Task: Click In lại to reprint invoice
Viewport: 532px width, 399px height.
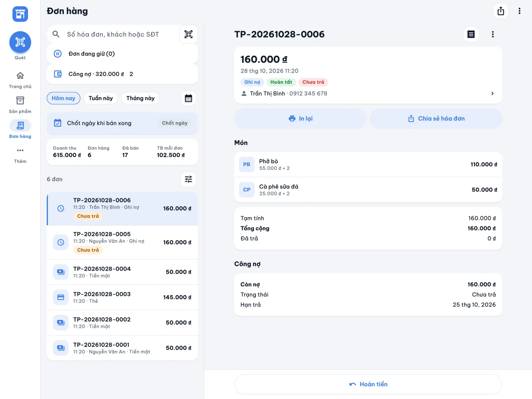Action: tap(300, 118)
